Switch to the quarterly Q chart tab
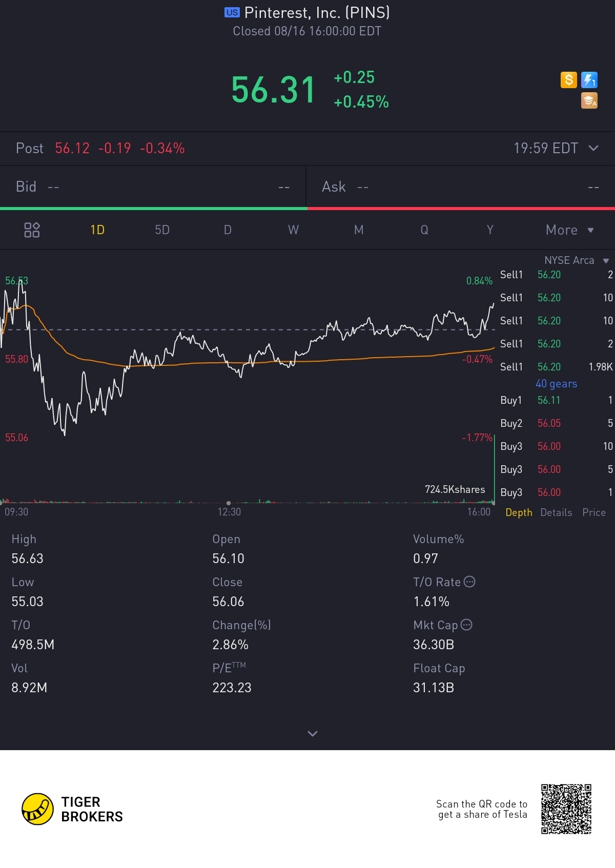 [x=424, y=230]
